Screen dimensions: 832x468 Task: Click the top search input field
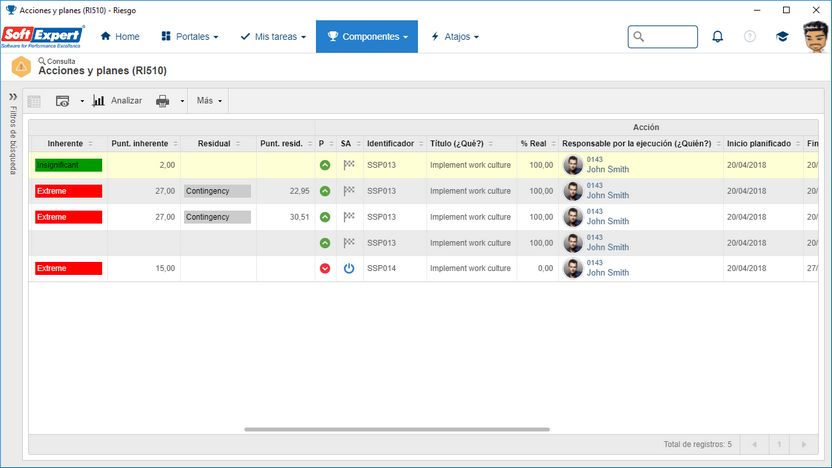663,37
